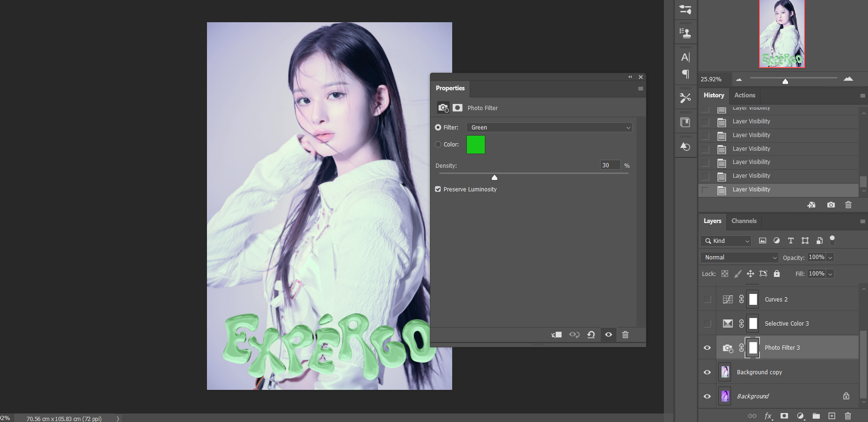Click the Navigator zoom out small mountains icon
The width and height of the screenshot is (868, 422).
(x=739, y=79)
